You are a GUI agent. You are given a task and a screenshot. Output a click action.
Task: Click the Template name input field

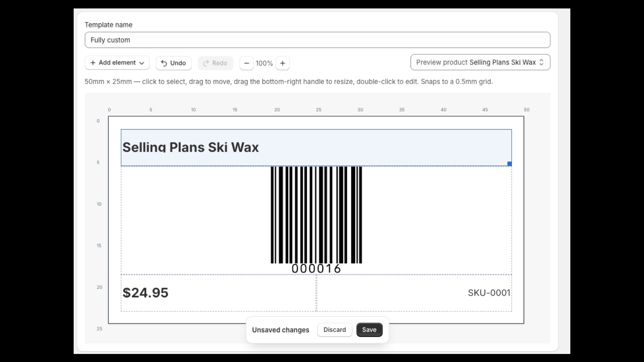point(317,40)
